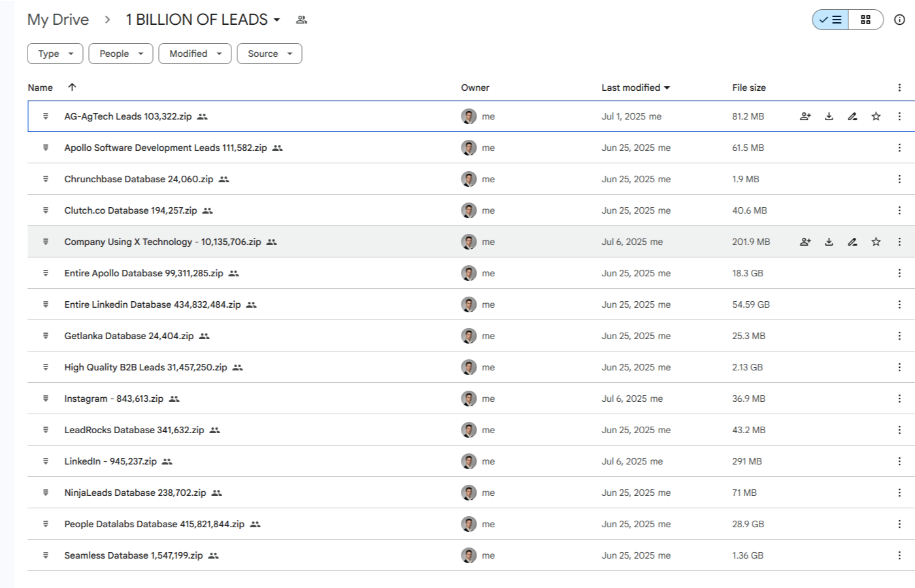Download the AG-AgTech Leads zip file

(829, 116)
